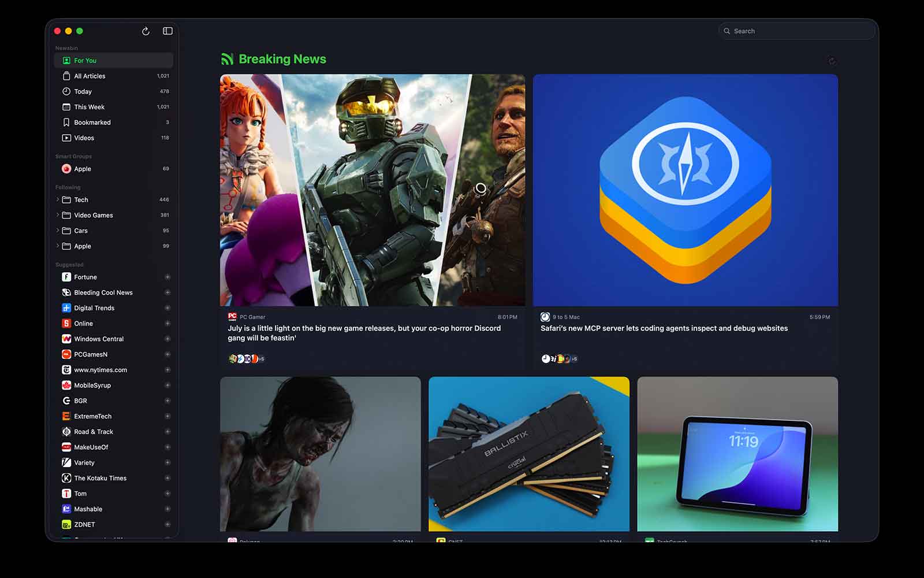Viewport: 924px width, 578px height.
Task: Click the Video Games count 381
Action: point(165,215)
